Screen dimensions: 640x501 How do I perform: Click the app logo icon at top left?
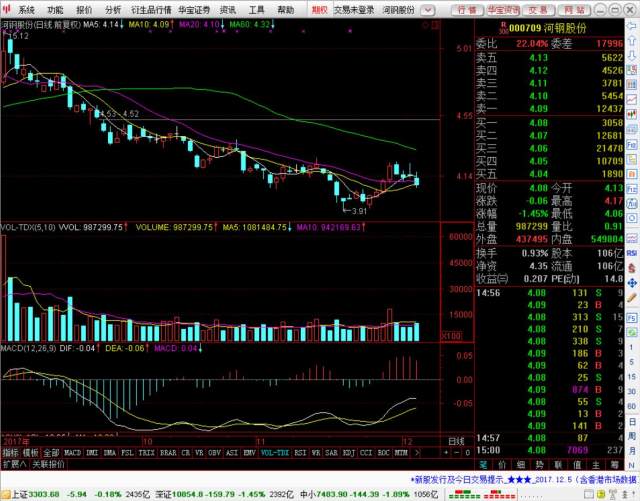[x=7, y=9]
